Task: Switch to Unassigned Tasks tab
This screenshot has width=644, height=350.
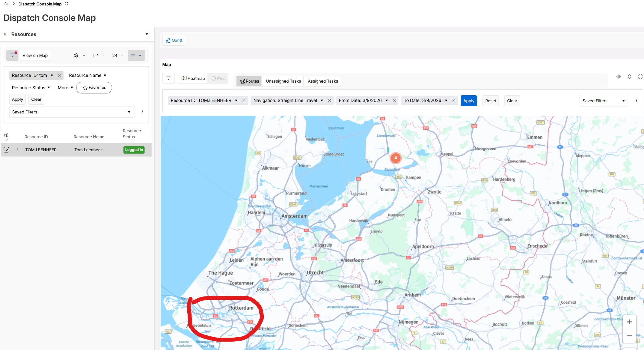Action: 283,81
